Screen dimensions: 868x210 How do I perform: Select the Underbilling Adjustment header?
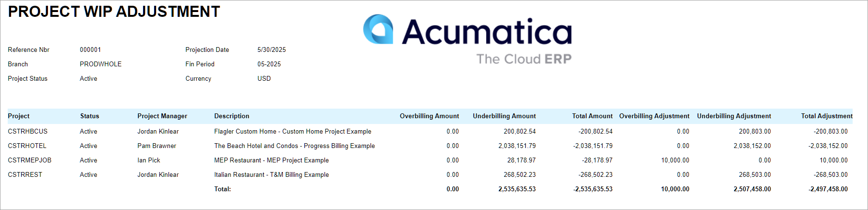pyautogui.click(x=734, y=116)
